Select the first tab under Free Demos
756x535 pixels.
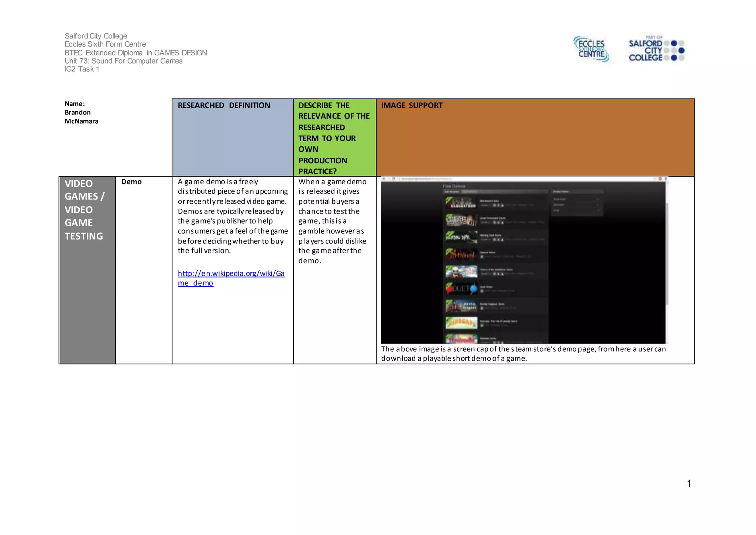click(x=452, y=192)
